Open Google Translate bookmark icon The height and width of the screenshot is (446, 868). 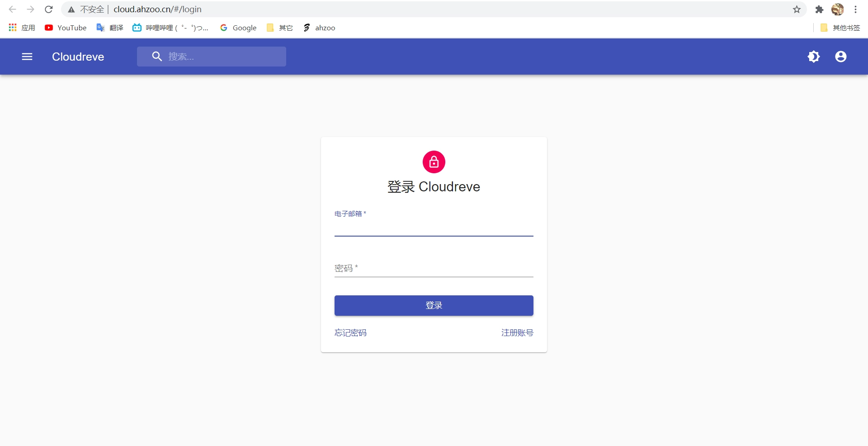[x=100, y=28]
